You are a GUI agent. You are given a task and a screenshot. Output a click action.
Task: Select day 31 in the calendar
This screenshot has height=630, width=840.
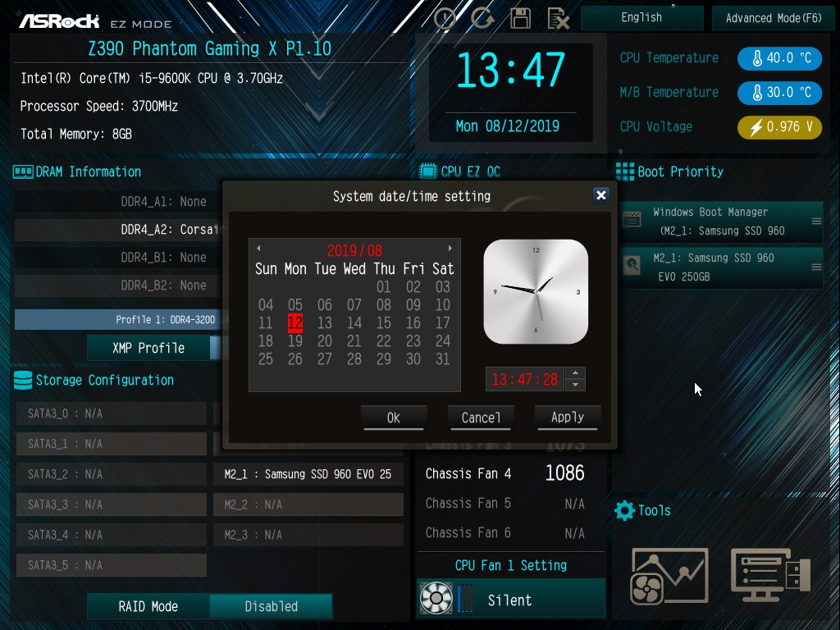click(x=442, y=359)
